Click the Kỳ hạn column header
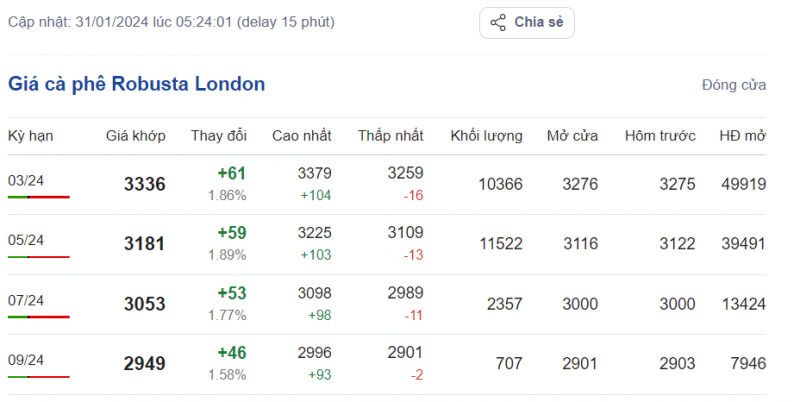This screenshot has height=402, width=800. coord(31,135)
